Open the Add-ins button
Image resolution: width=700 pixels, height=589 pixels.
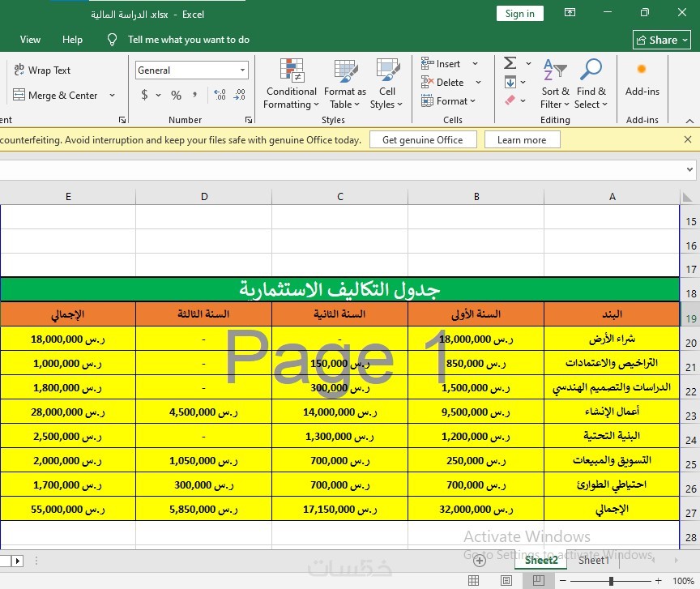(642, 79)
